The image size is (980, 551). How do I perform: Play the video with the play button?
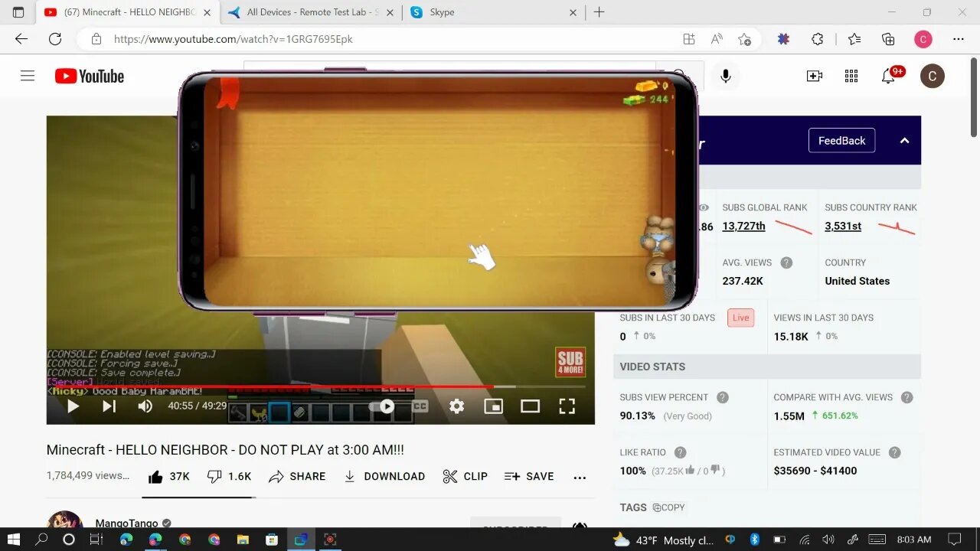tap(73, 406)
